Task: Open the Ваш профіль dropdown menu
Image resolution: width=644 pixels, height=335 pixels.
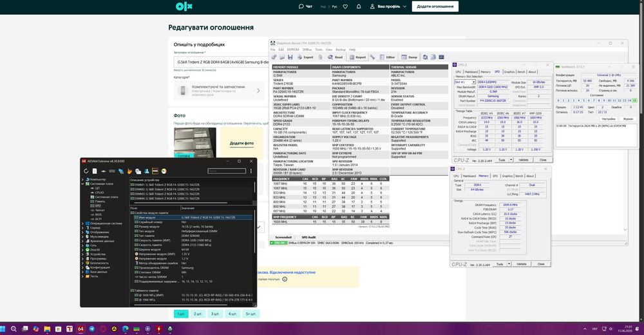Action: pos(388,6)
